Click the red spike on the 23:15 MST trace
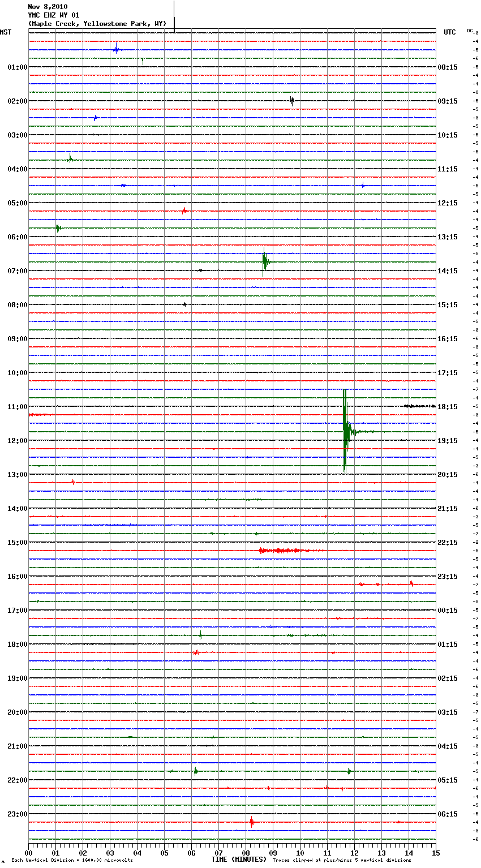Screen dimensions: 481x868 click(252, 822)
